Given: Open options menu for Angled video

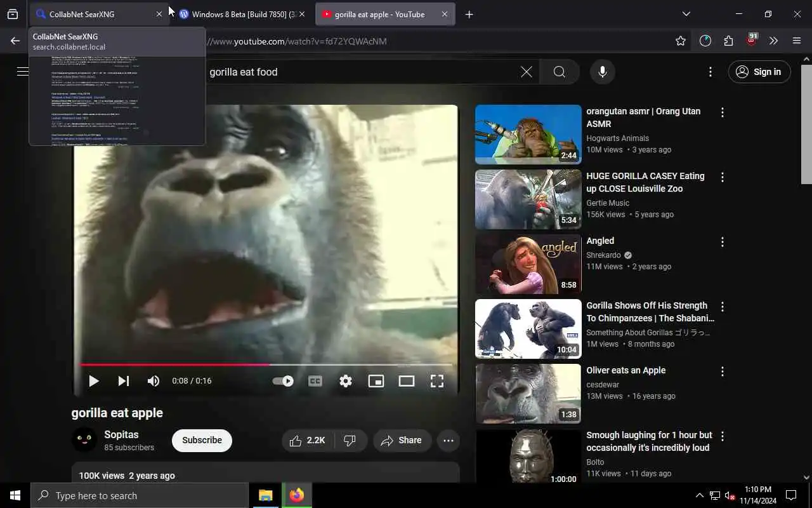Looking at the screenshot, I should point(722,242).
